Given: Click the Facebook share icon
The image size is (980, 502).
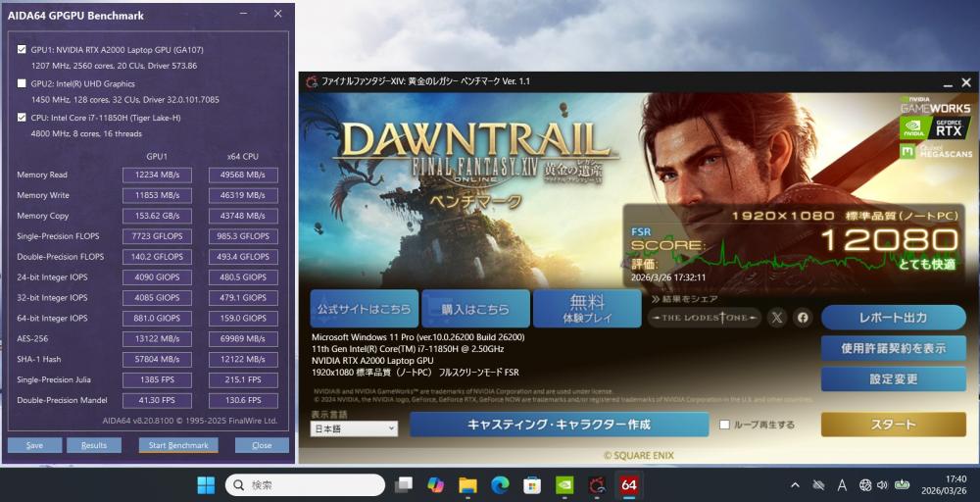Looking at the screenshot, I should (803, 318).
